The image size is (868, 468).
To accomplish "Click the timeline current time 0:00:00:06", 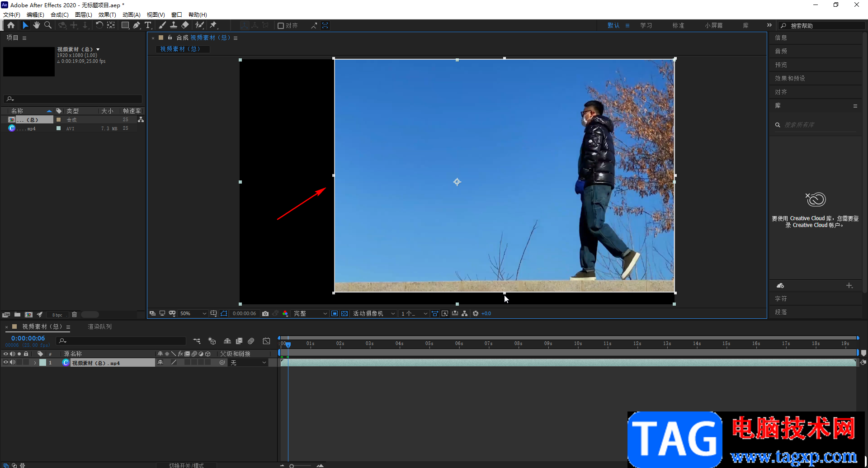I will coord(28,338).
